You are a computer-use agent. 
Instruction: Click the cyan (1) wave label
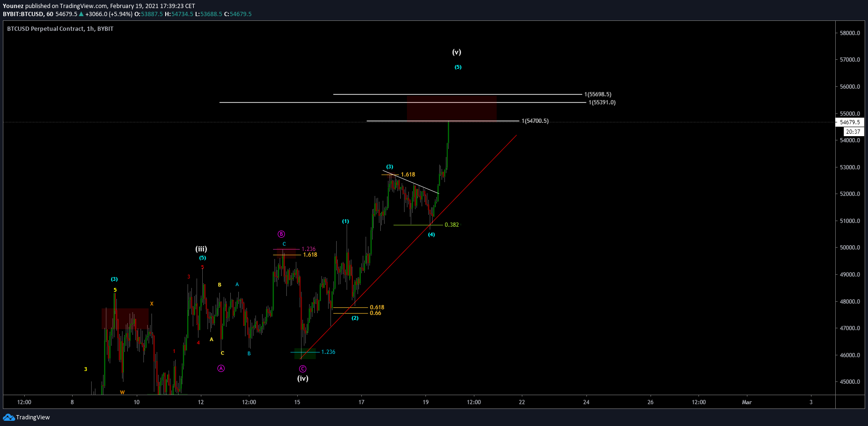pyautogui.click(x=346, y=222)
